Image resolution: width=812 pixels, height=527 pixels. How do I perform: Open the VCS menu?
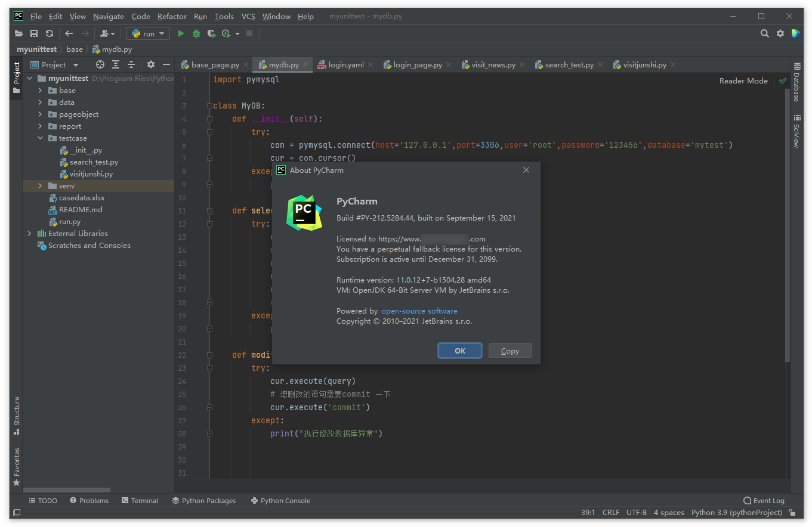click(248, 17)
